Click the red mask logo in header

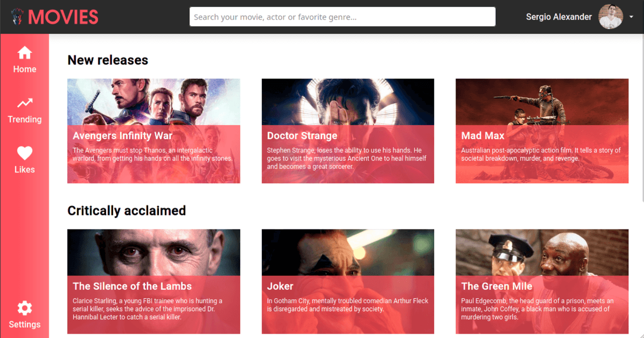16,16
